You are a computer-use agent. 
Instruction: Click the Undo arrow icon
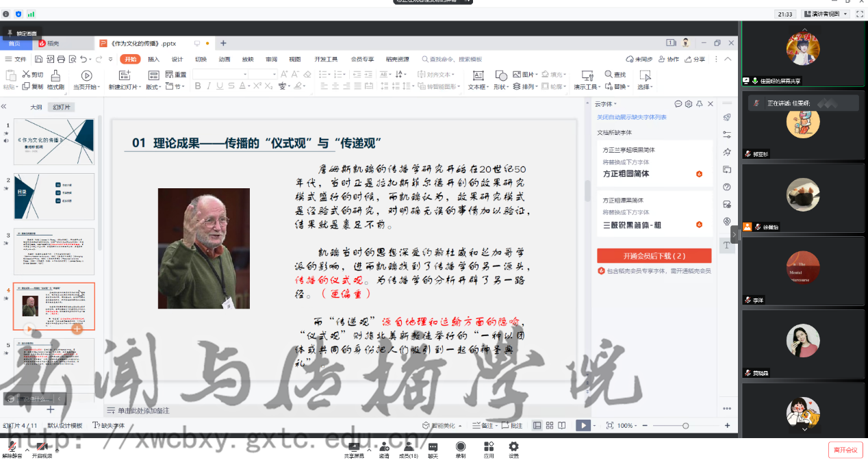tap(84, 60)
